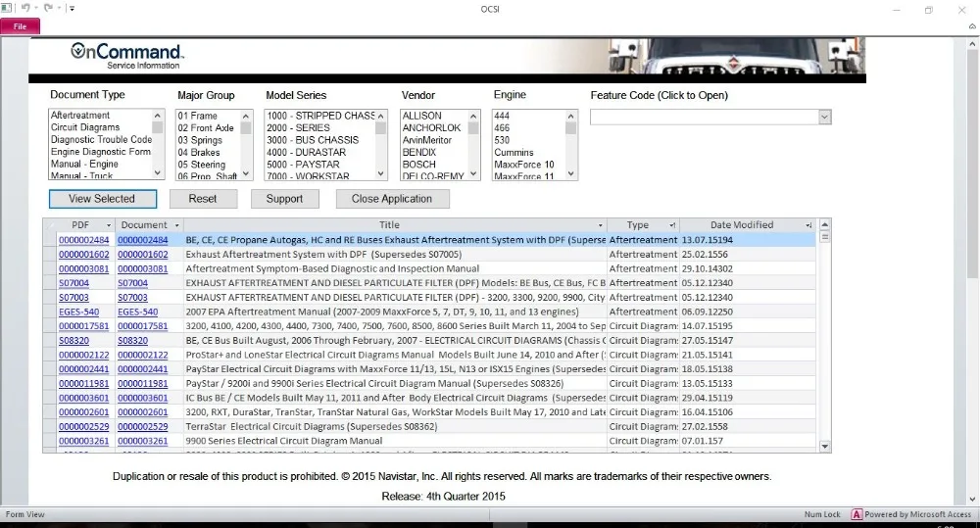Image resolution: width=980 pixels, height=528 pixels.
Task: Open Document link EGES-540
Action: coord(137,312)
